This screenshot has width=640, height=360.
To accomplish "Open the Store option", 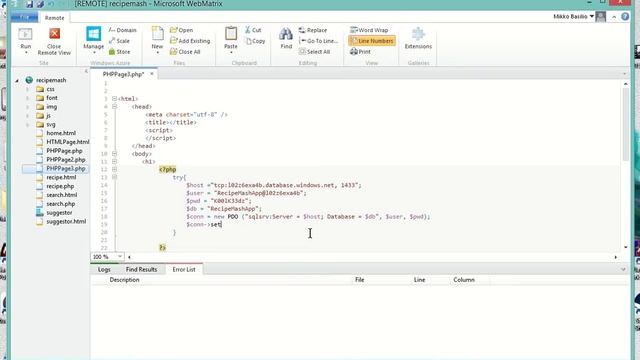I will click(x=119, y=52).
